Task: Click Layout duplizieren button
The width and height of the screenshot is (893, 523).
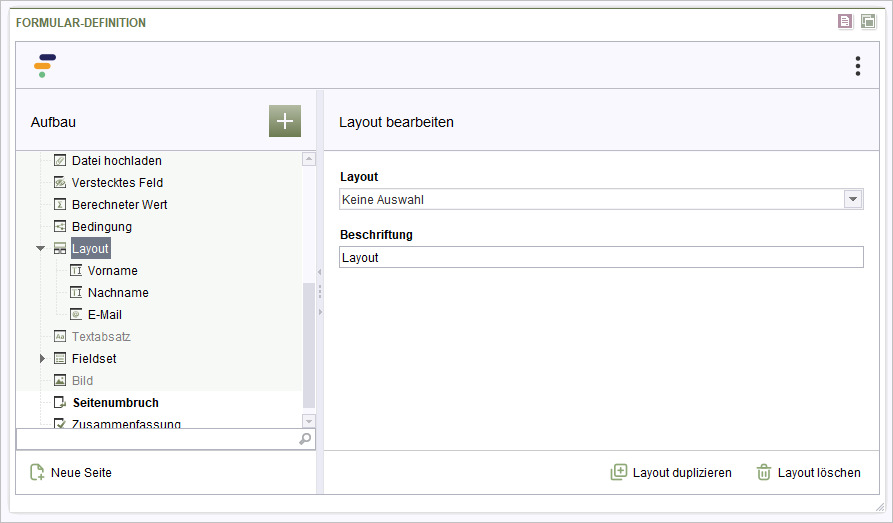Action: tap(671, 472)
